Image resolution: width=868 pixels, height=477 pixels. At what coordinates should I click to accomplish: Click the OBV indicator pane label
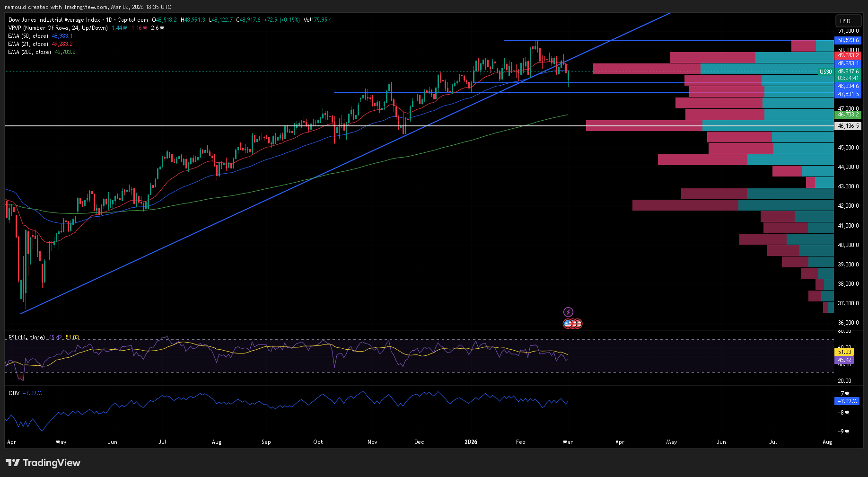tap(14, 393)
